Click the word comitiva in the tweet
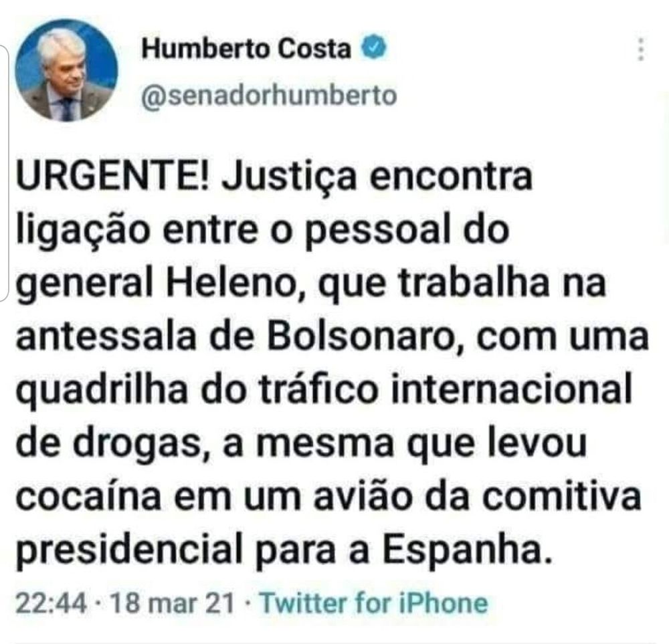Screen dimensions: 669x644 pyautogui.click(x=562, y=496)
